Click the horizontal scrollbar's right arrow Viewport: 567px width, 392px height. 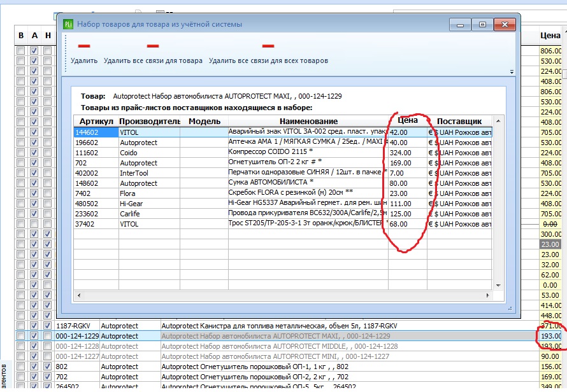pos(487,295)
